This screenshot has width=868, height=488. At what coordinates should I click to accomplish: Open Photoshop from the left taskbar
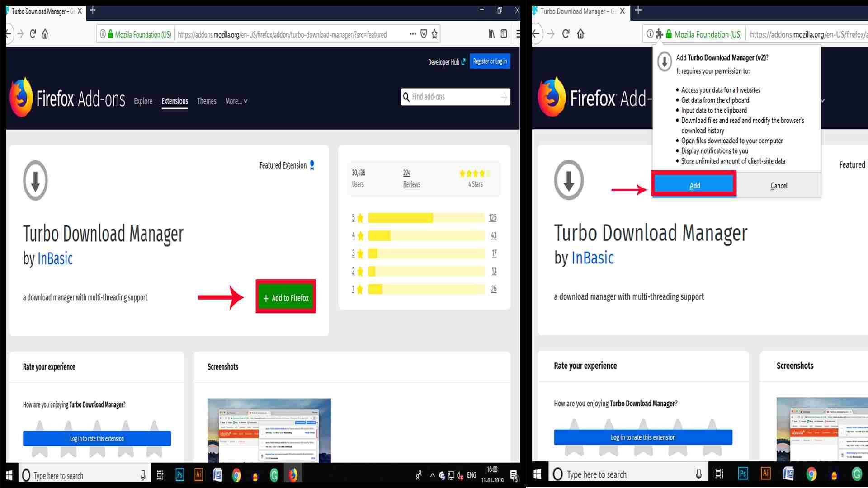[179, 475]
